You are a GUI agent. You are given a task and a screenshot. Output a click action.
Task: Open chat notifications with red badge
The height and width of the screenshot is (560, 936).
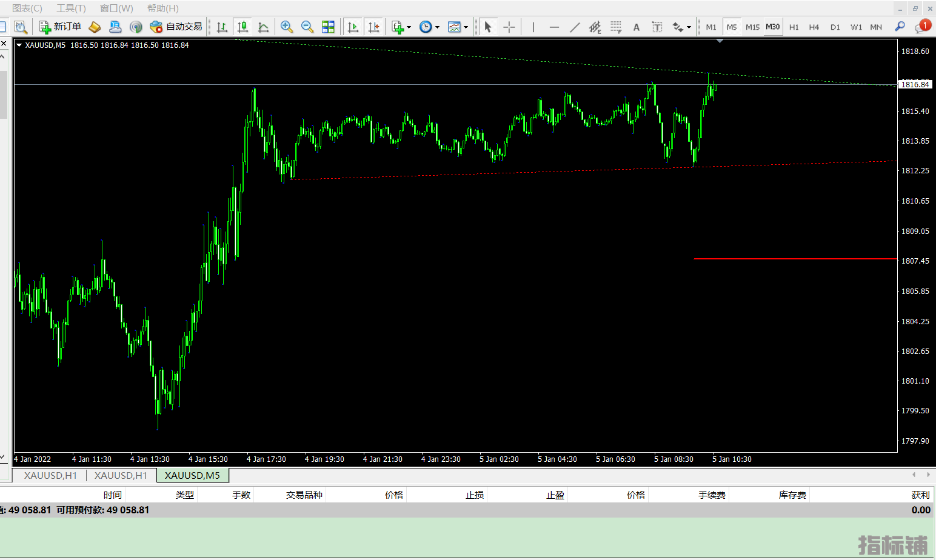(922, 27)
